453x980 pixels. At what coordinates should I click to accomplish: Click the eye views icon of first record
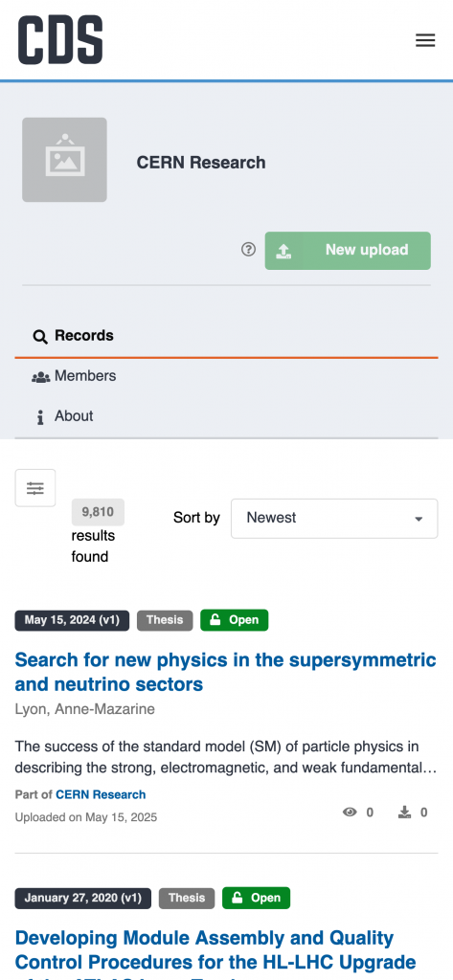pyautogui.click(x=350, y=812)
